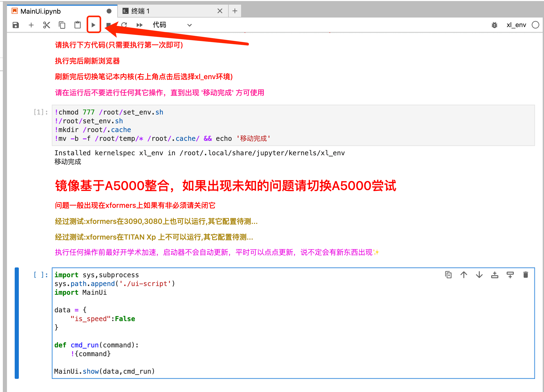Image resolution: width=544 pixels, height=392 pixels.
Task: Collapse active cell via blue side bar
Action: 17,323
